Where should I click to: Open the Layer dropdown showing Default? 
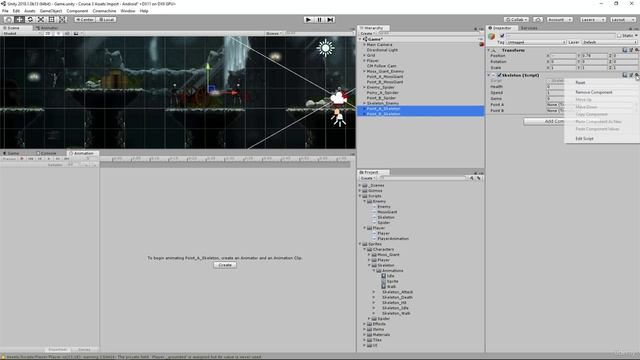coord(609,42)
